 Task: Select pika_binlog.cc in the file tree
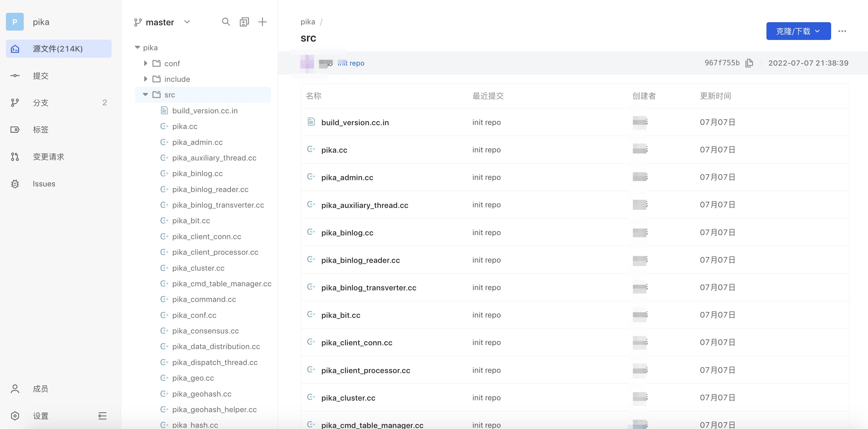coord(197,173)
